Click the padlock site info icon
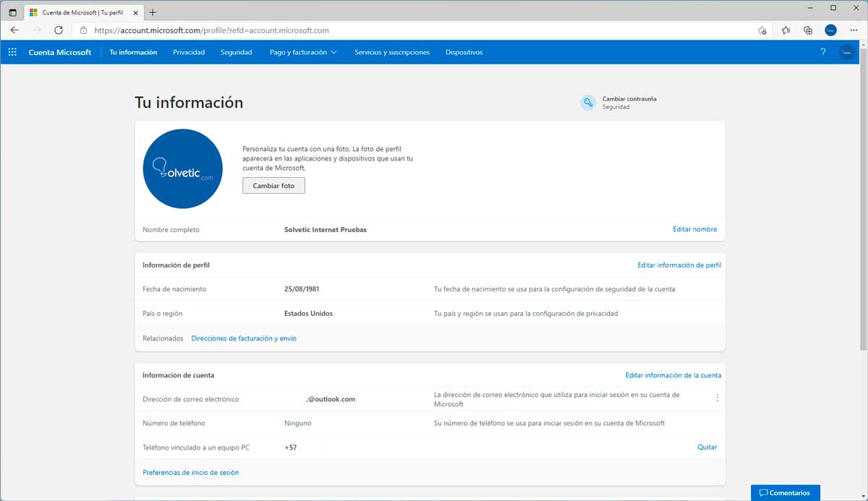This screenshot has height=501, width=868. pos(83,30)
